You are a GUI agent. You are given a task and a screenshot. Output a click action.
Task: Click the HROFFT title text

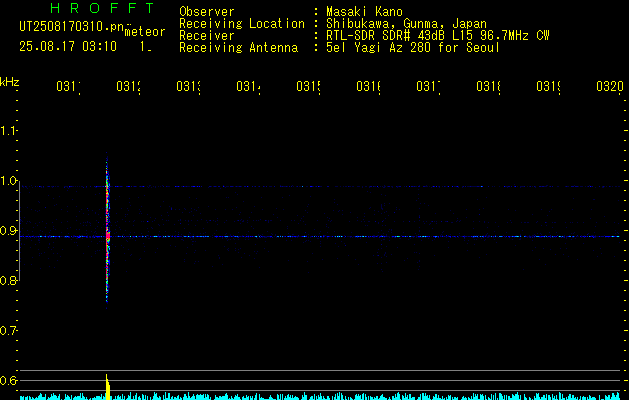[102, 8]
